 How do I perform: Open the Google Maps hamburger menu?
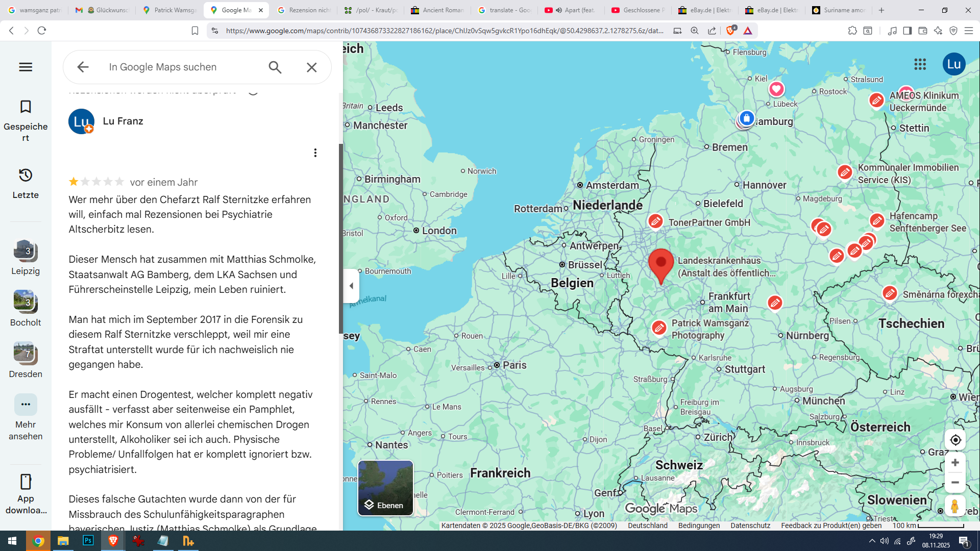pos(26,67)
